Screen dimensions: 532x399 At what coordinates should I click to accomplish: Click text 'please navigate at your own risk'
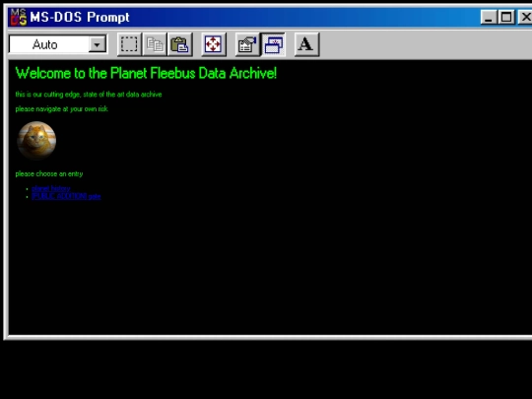61,109
